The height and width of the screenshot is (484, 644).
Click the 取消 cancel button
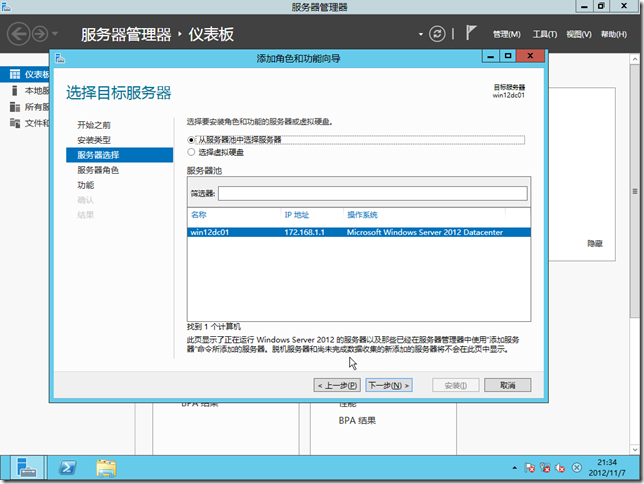point(507,385)
